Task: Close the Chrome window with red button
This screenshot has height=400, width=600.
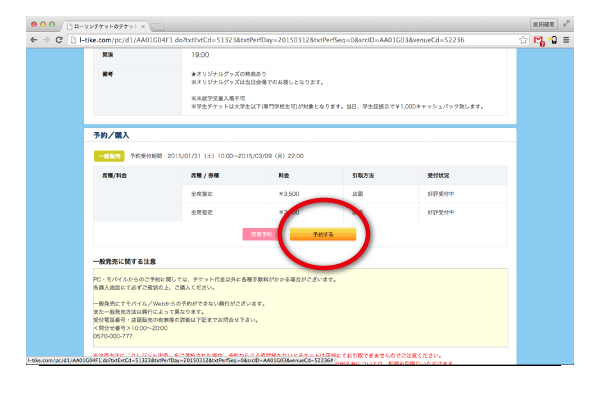Action: click(34, 24)
